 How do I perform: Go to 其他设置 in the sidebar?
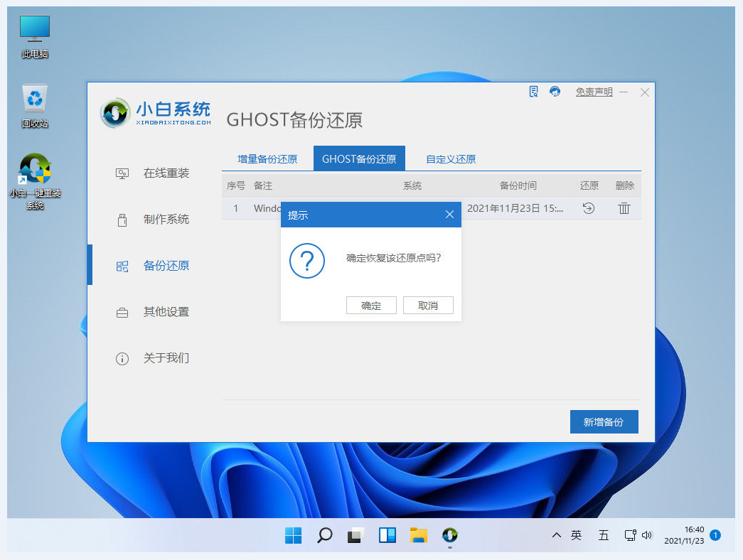[x=166, y=312]
